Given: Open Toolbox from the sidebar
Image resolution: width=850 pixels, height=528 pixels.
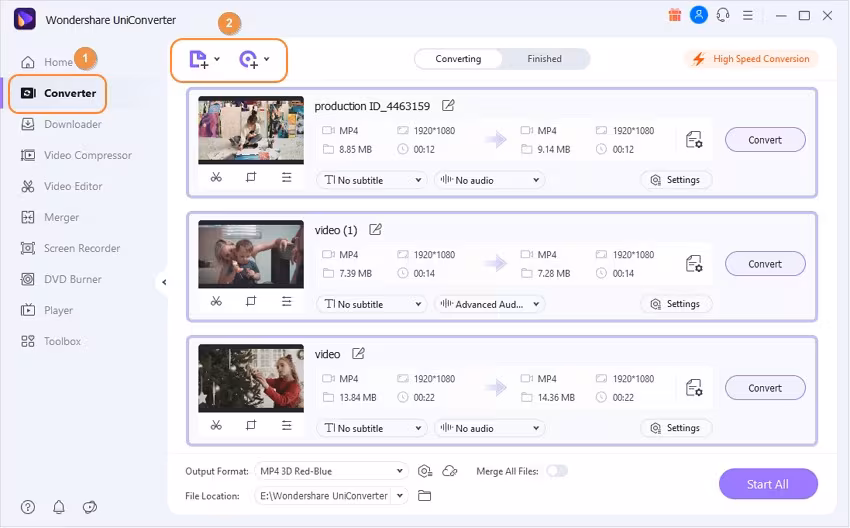Looking at the screenshot, I should coord(50,341).
